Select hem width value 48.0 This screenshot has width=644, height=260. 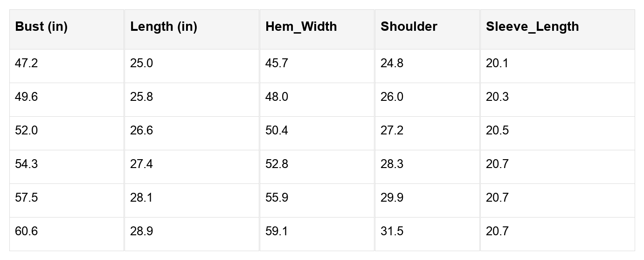pyautogui.click(x=277, y=97)
